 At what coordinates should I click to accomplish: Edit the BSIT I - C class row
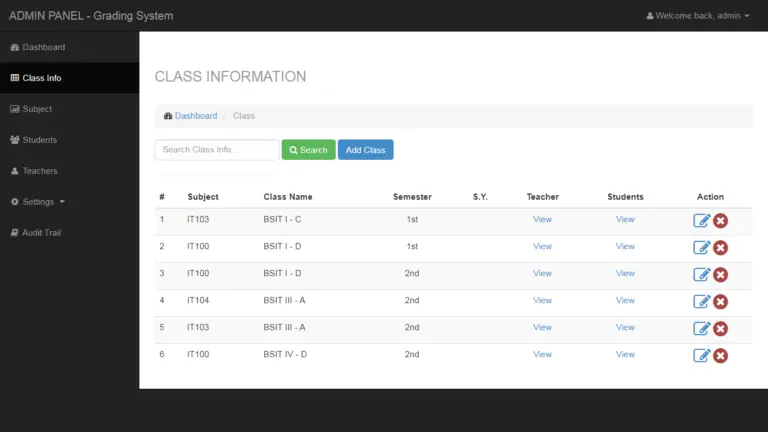click(701, 220)
